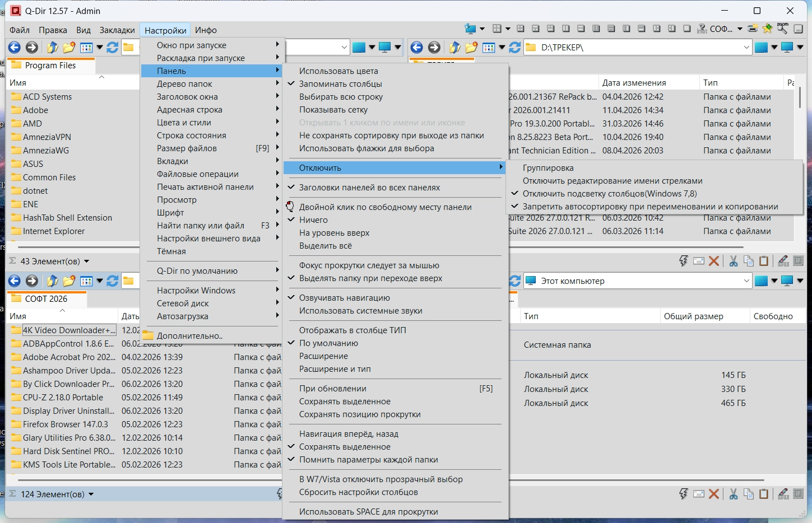Refresh the D:\ТРЕКЕР\ pane
Image resolution: width=812 pixels, height=523 pixels.
[x=514, y=48]
